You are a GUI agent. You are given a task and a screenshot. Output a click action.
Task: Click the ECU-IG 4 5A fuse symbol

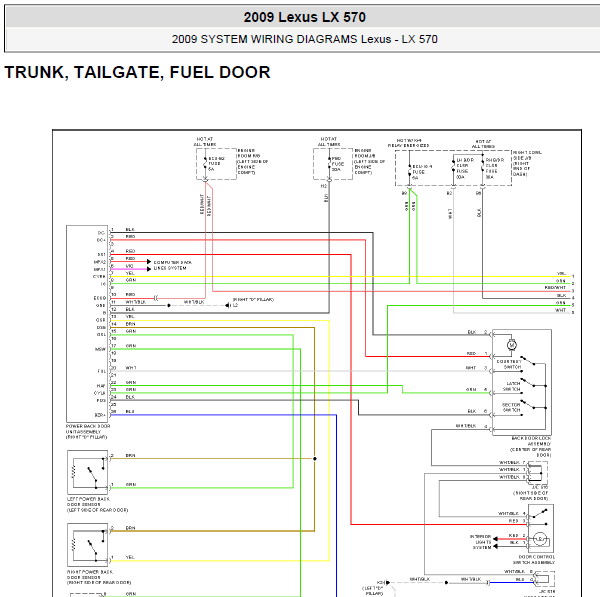click(x=409, y=172)
